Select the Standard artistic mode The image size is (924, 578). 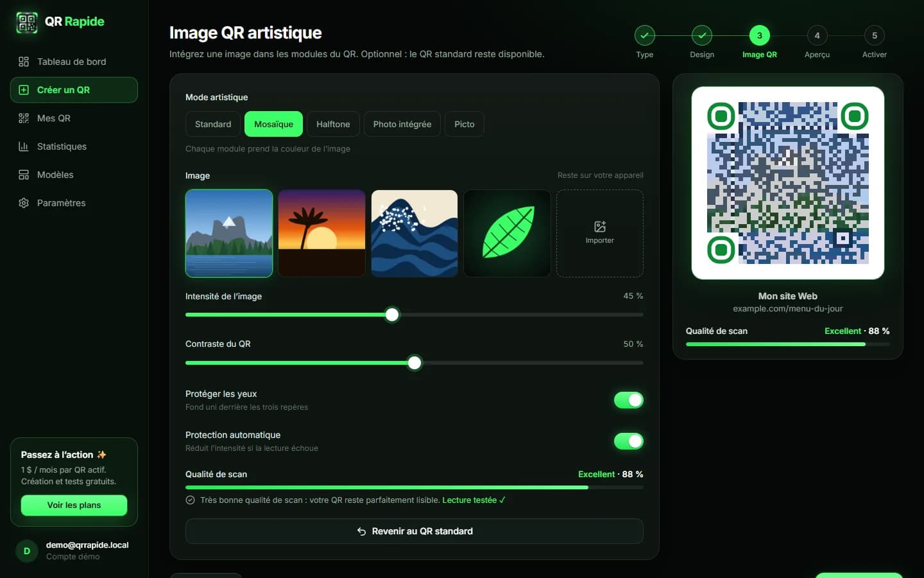[213, 124]
